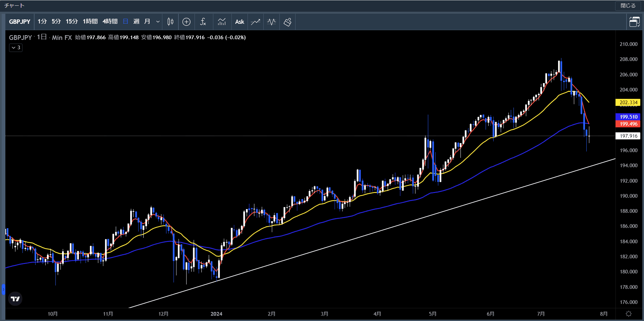Click the 194.000 price axis label
The width and height of the screenshot is (644, 321).
(629, 166)
